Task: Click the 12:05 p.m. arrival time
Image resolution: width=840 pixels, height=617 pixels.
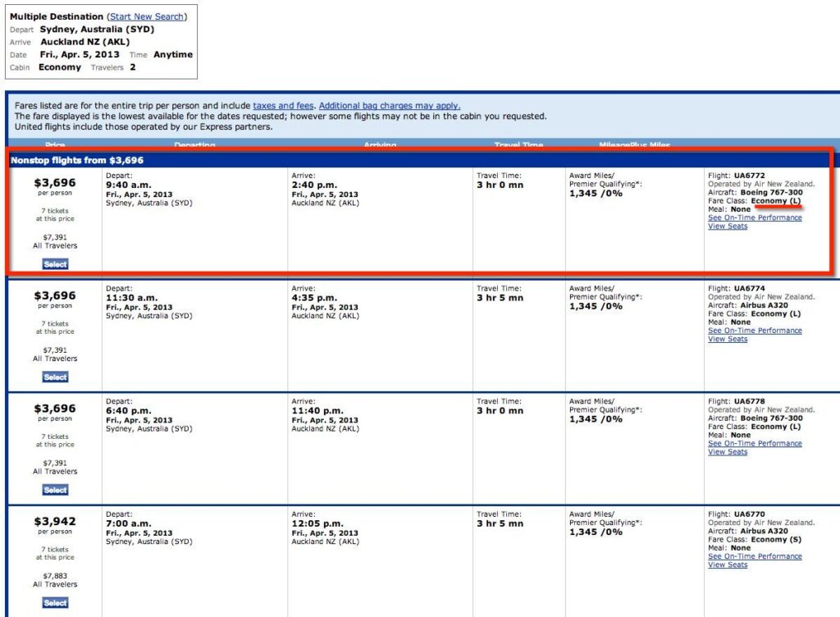Action: (317, 523)
